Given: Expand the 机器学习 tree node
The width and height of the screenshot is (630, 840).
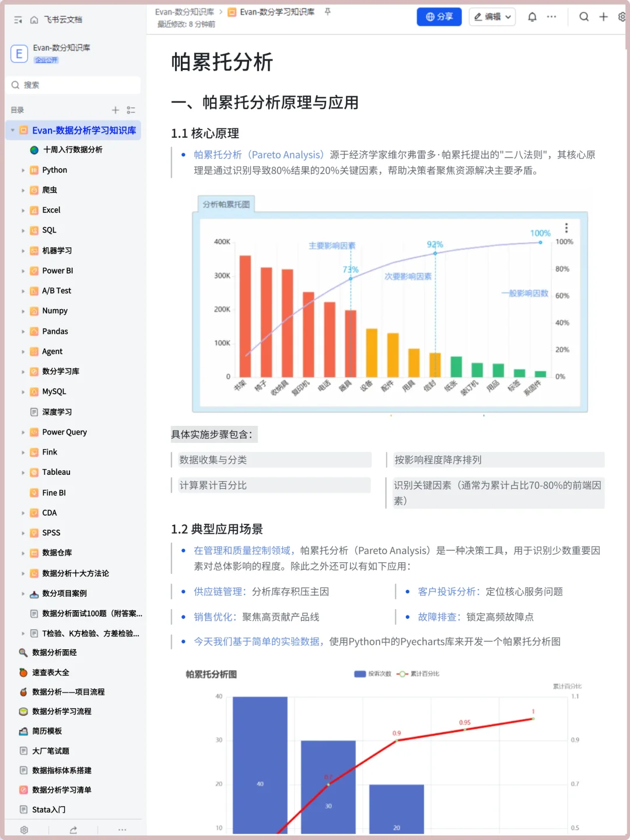Looking at the screenshot, I should click(x=23, y=251).
